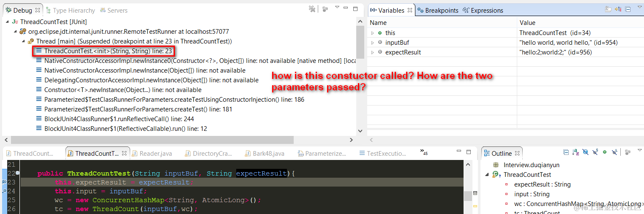Expand the inputBuf variable row
The image size is (644, 214).
(372, 42)
